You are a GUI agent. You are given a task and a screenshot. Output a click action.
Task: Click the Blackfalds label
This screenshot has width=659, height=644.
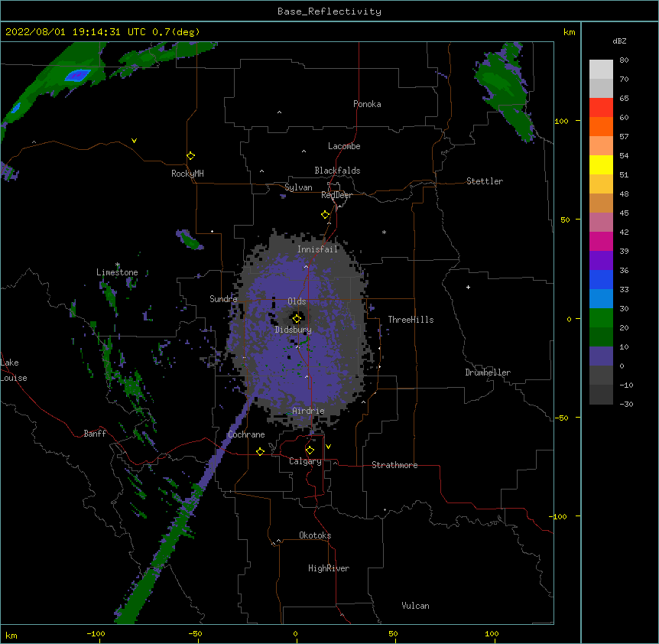(337, 171)
